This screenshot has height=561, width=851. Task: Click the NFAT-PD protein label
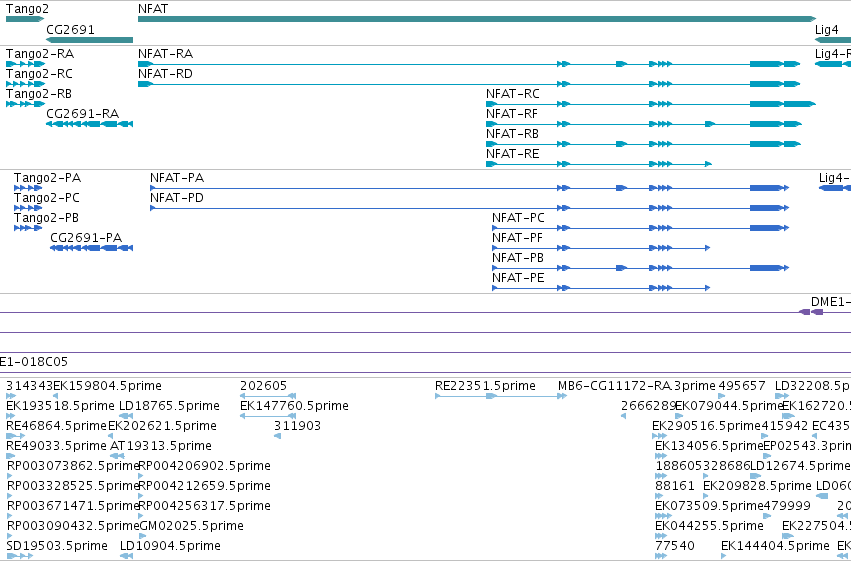(177, 197)
